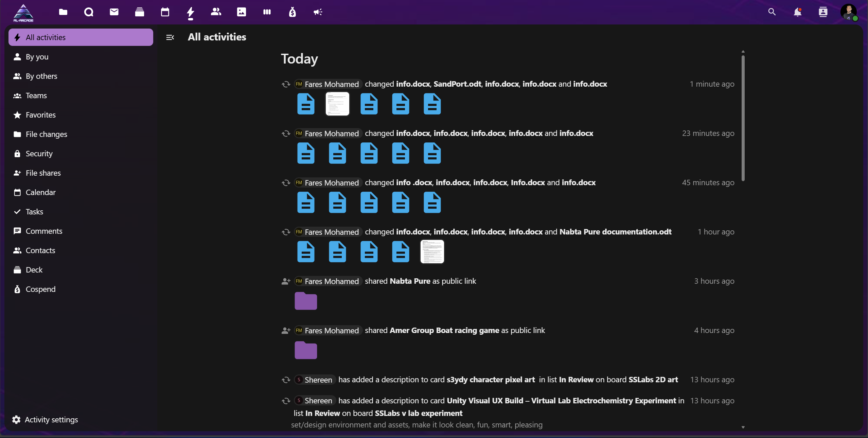Image resolution: width=868 pixels, height=438 pixels.
Task: Open Nabta Pure documentation.odt link
Action: (x=615, y=232)
